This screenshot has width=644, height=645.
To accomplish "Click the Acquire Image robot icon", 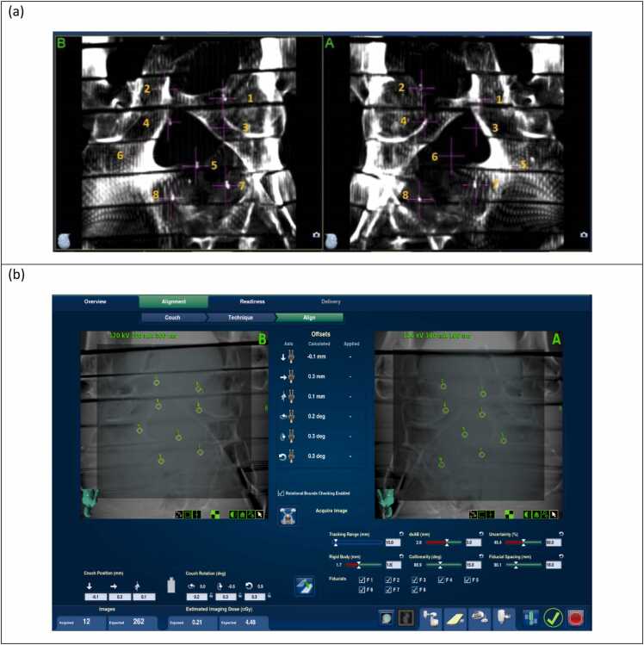I will tap(288, 516).
